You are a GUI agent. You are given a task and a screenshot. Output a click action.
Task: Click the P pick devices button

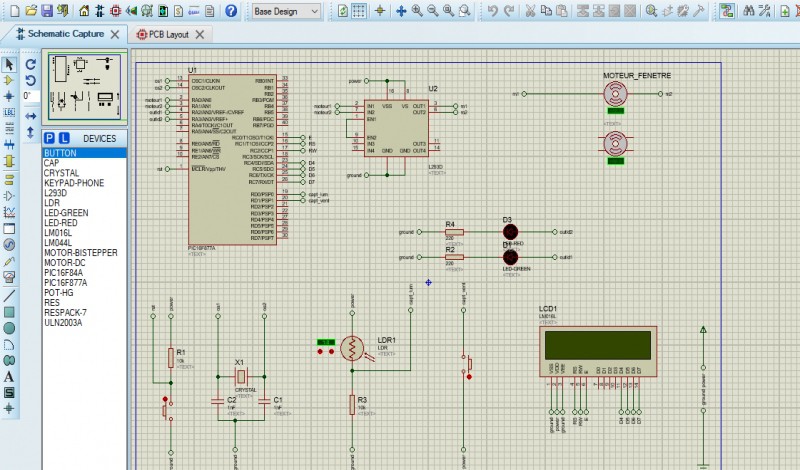pos(50,138)
